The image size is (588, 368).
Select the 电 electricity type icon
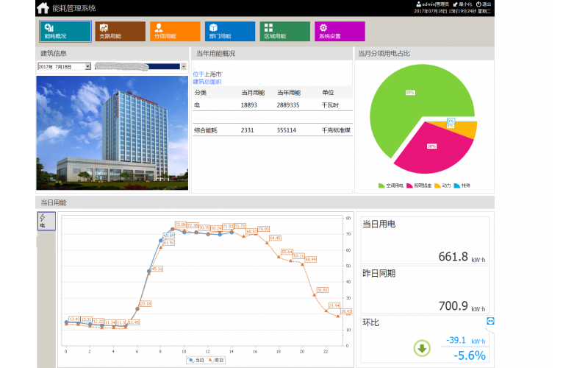tap(42, 222)
